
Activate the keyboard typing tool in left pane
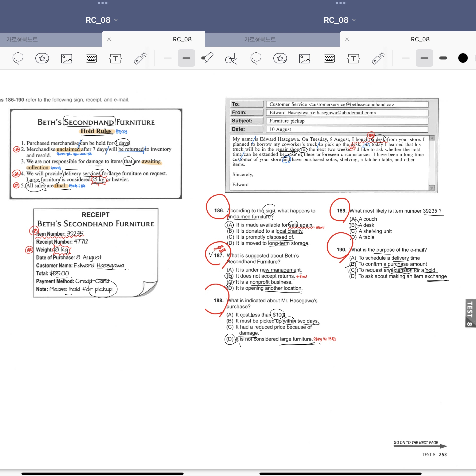(x=91, y=58)
